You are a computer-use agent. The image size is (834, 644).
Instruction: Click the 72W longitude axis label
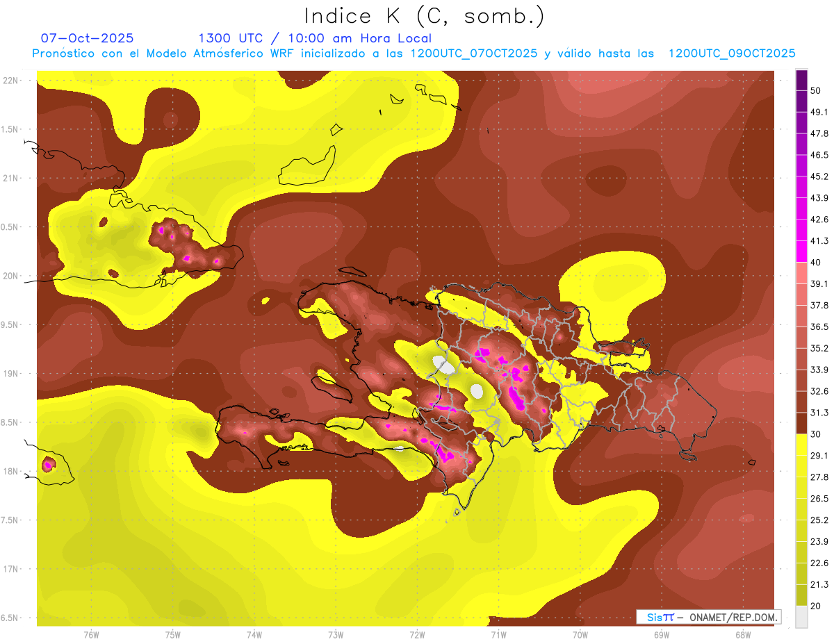(x=417, y=635)
